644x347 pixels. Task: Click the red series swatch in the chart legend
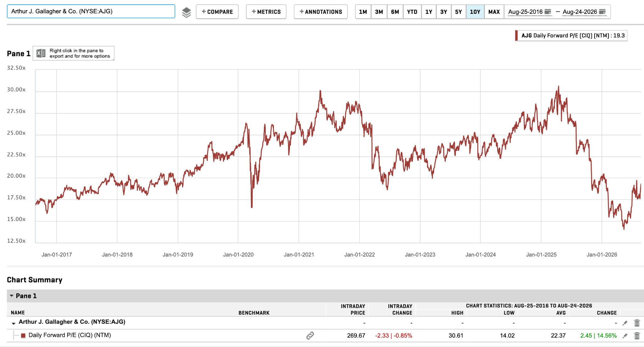pyautogui.click(x=516, y=35)
